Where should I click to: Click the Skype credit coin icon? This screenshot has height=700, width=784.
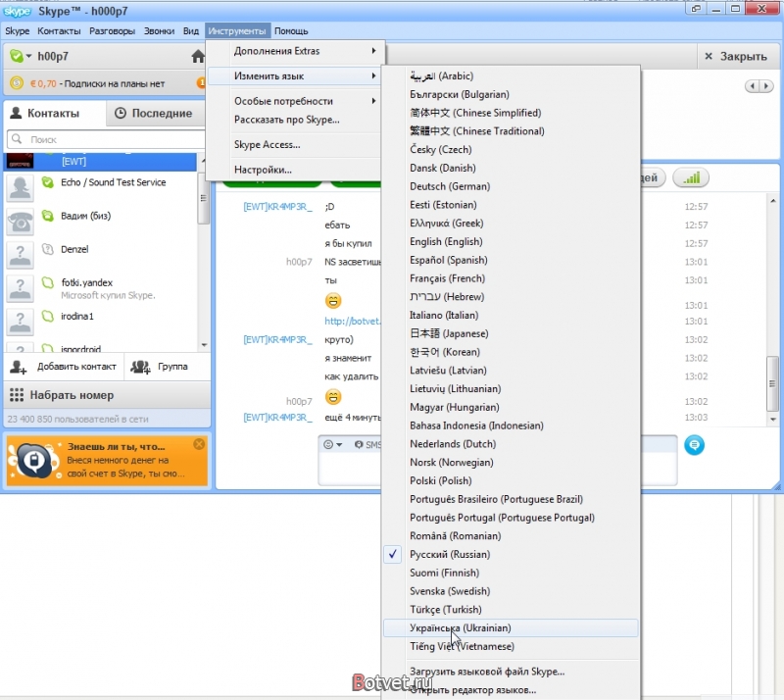coord(17,83)
